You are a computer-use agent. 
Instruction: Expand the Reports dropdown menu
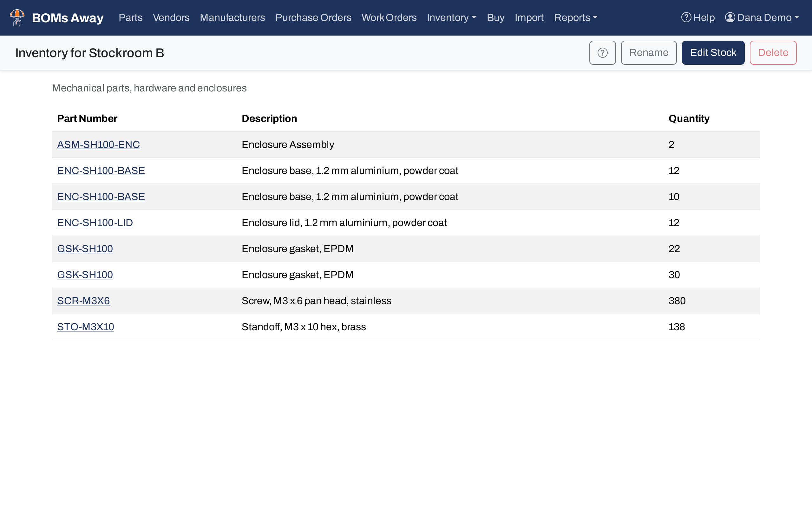click(575, 17)
